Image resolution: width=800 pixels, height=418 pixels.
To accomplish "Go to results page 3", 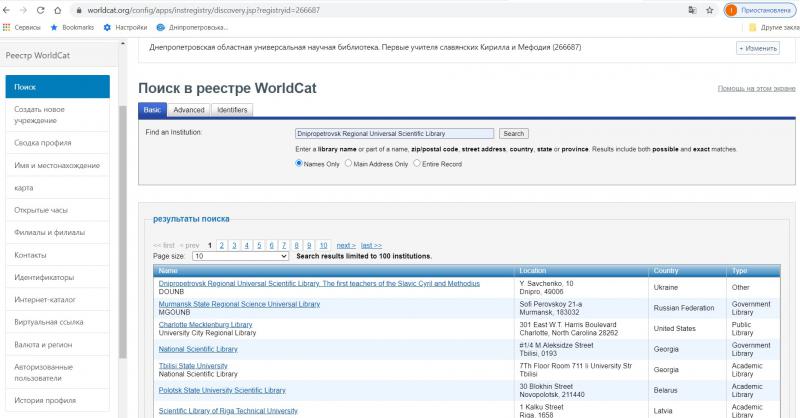I will click(234, 245).
